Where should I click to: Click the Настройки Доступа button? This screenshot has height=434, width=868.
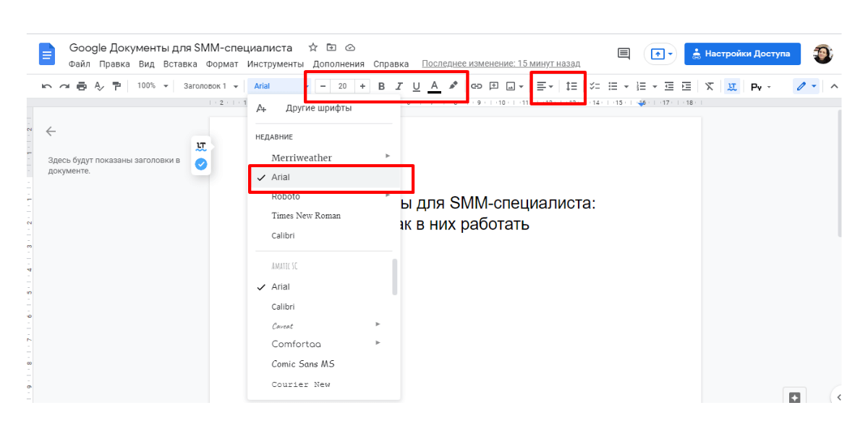(x=742, y=54)
